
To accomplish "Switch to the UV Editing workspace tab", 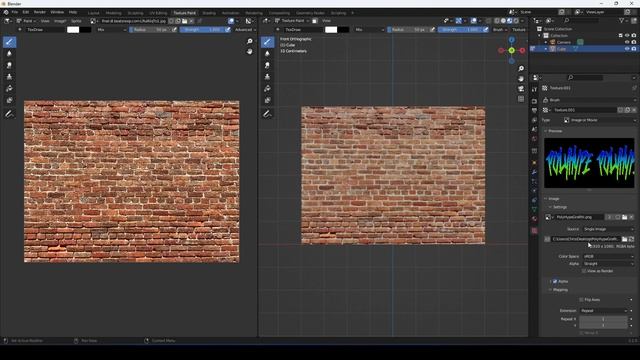I will (x=158, y=13).
